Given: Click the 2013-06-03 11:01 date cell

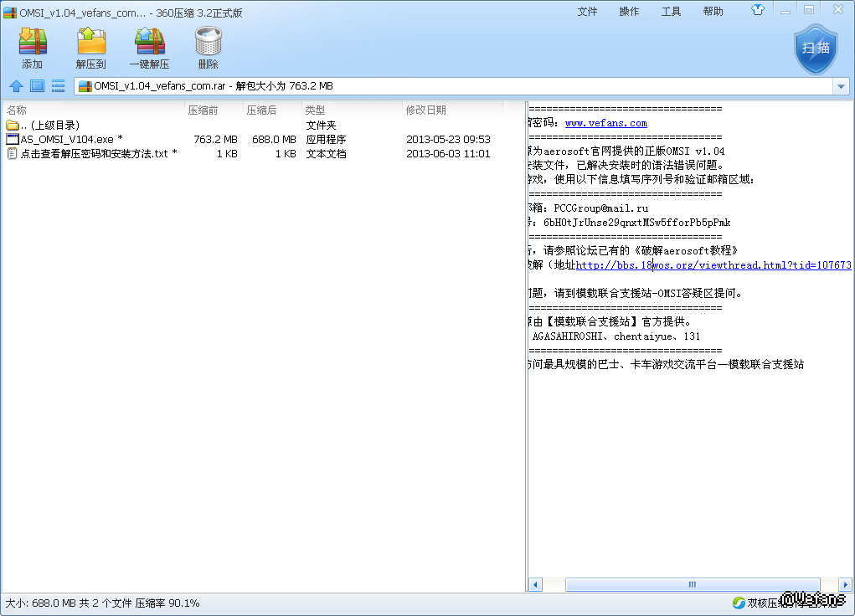Looking at the screenshot, I should click(x=448, y=154).
